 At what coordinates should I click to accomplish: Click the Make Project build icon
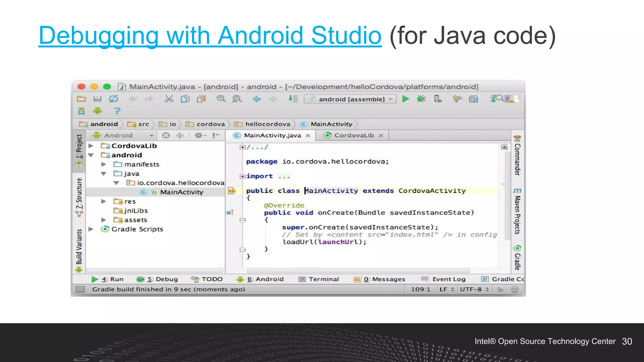pos(293,99)
